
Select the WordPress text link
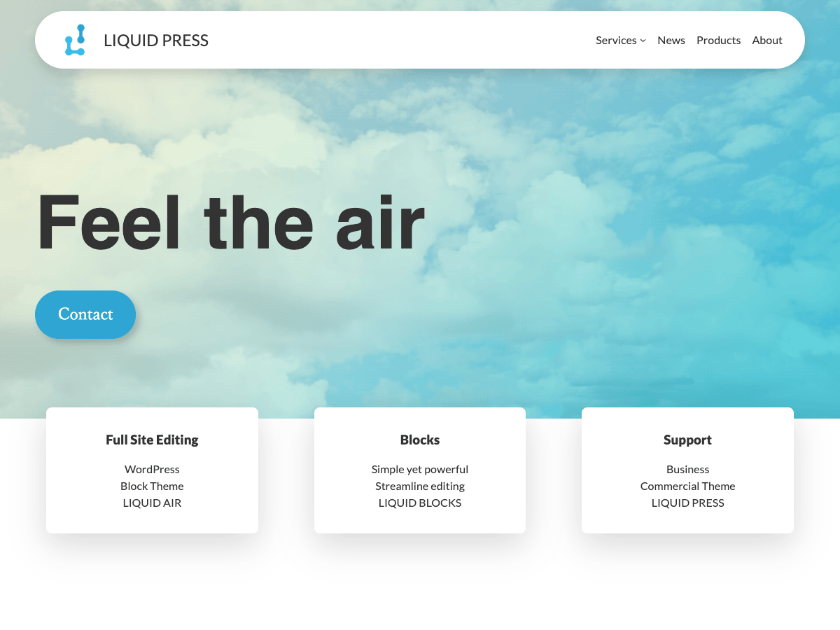[152, 469]
